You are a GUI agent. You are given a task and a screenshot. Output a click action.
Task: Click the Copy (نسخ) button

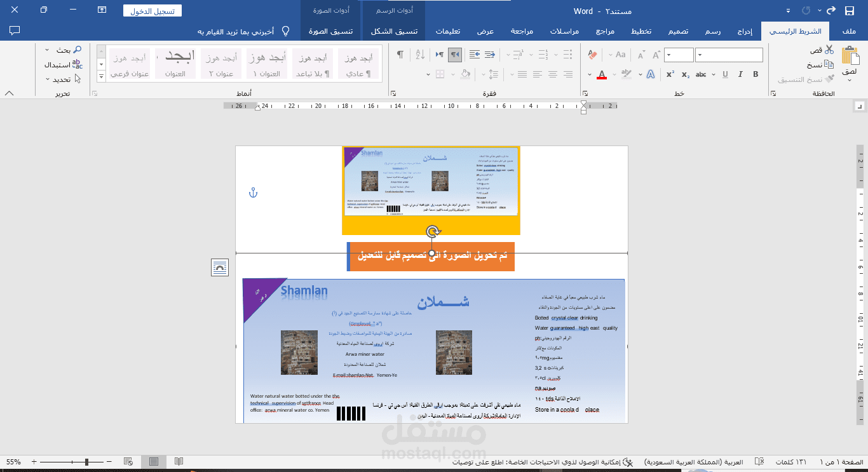[x=820, y=64]
